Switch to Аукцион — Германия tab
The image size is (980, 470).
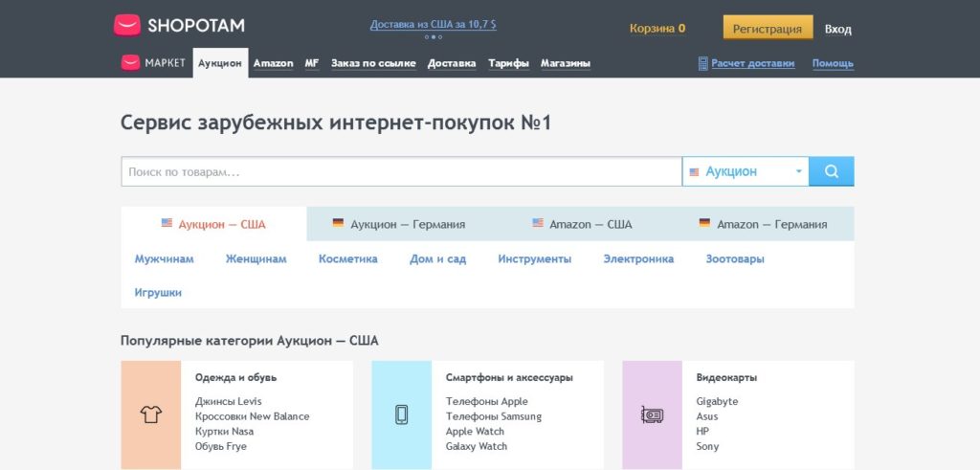(x=398, y=225)
